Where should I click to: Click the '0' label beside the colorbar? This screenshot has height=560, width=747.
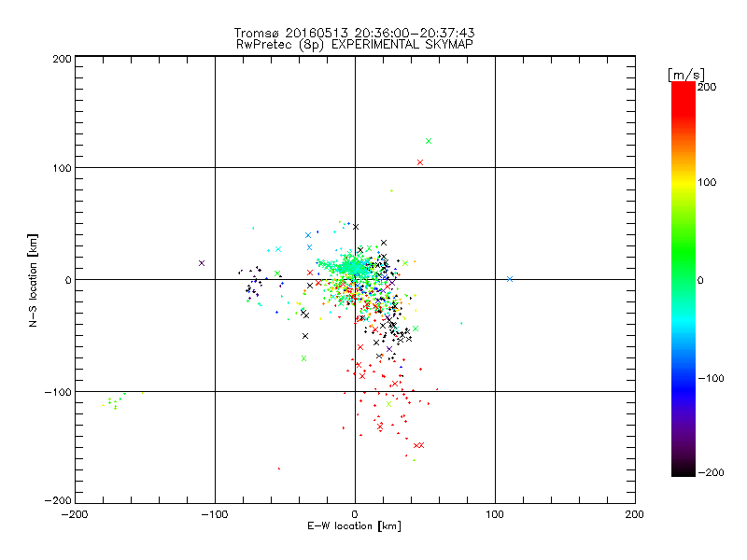coord(700,281)
